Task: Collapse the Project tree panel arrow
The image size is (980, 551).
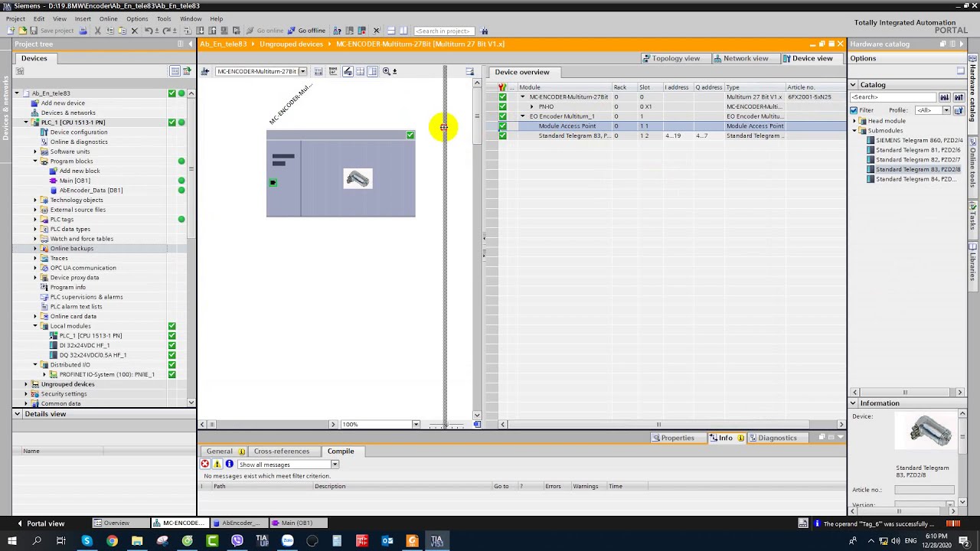Action: 191,44
